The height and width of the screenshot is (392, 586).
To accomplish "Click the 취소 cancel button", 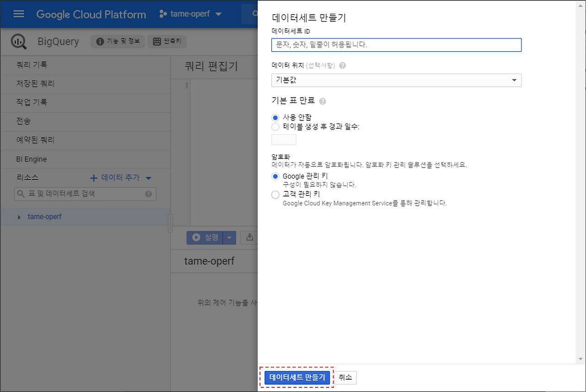I will 345,377.
